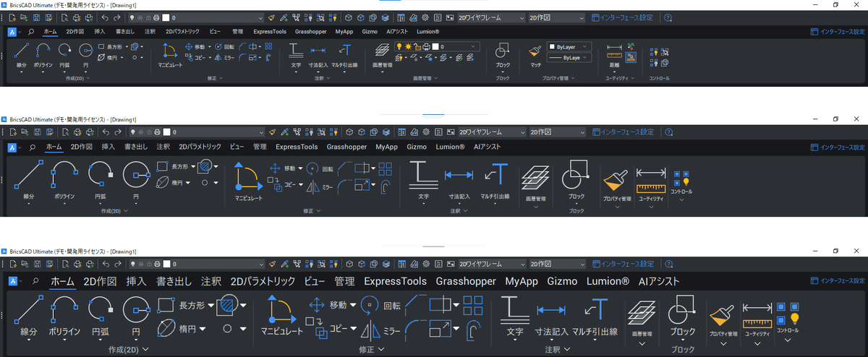The image size is (868, 357).
Task: Select ポリライン tool in the bottom window
Action: pyautogui.click(x=64, y=317)
